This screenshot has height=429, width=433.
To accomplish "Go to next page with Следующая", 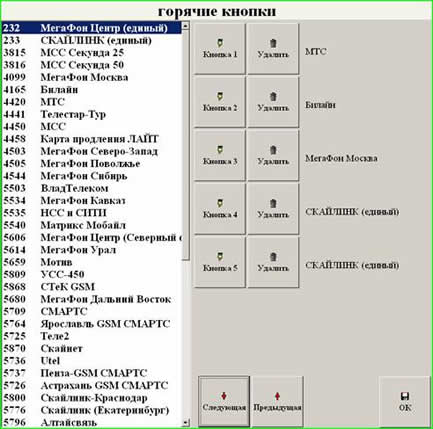I will coord(224,401).
